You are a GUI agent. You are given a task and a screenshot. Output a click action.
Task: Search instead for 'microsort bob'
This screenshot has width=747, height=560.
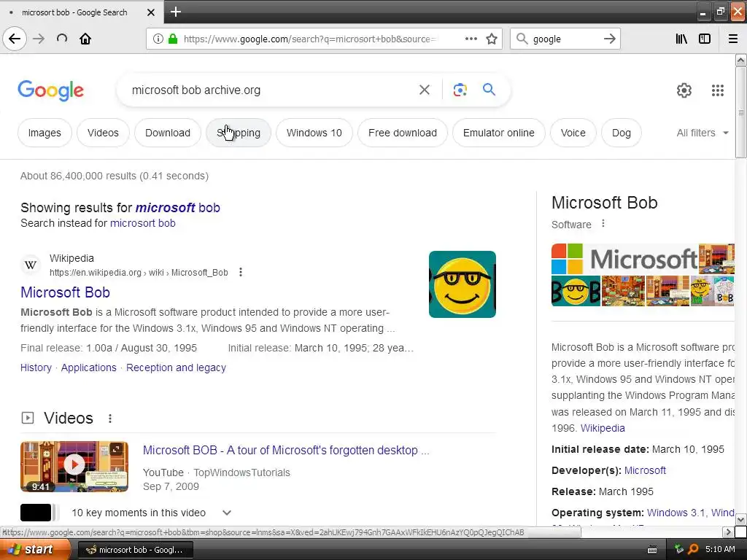point(143,223)
